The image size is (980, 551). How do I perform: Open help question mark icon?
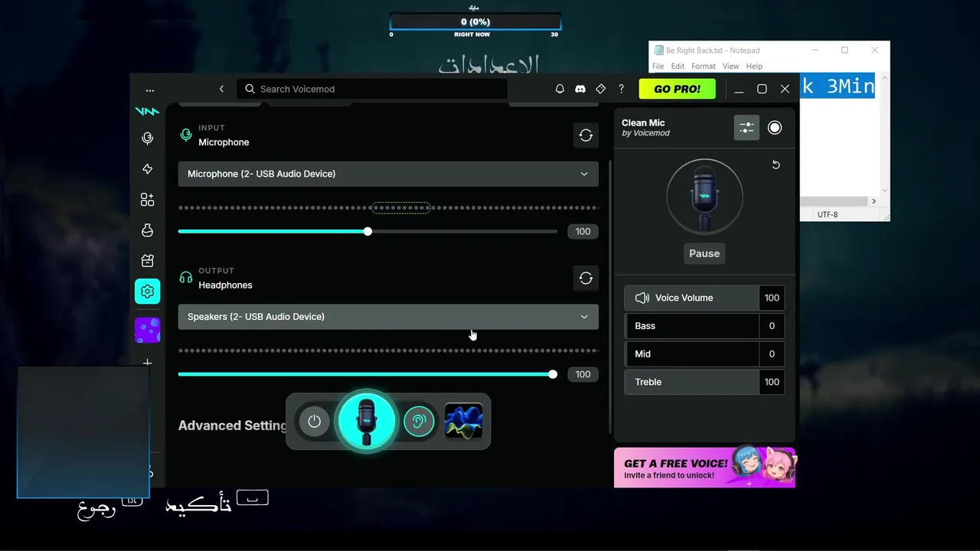[x=621, y=89]
